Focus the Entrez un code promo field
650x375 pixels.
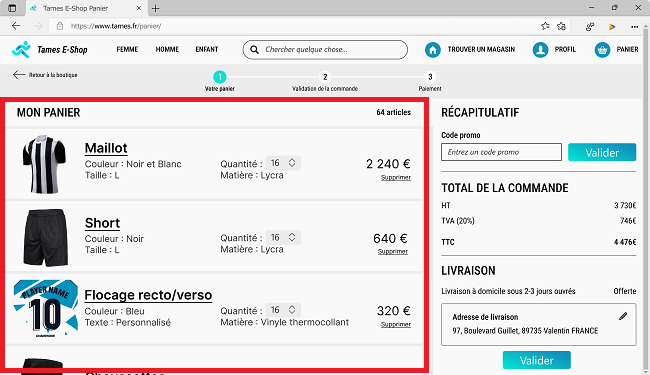point(501,152)
